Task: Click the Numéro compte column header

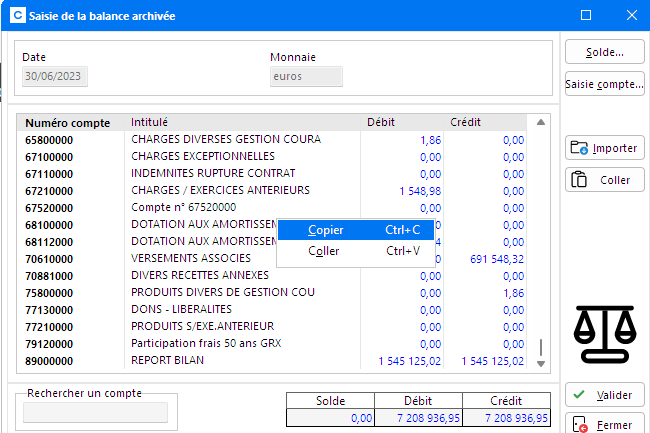Action: point(68,122)
